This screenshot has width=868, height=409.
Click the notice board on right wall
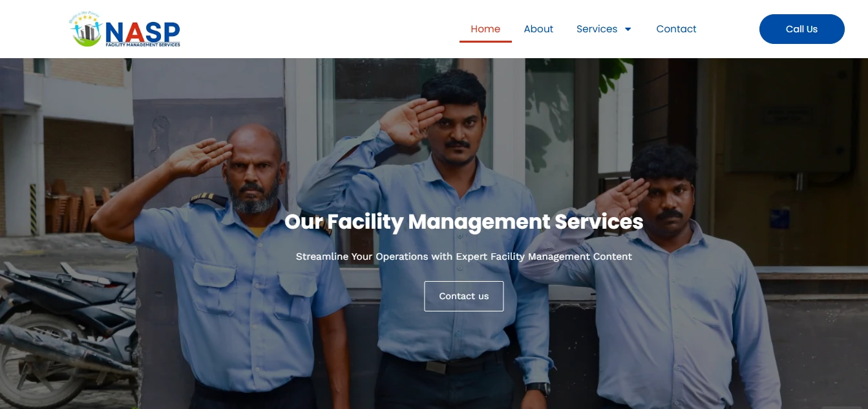(x=790, y=118)
